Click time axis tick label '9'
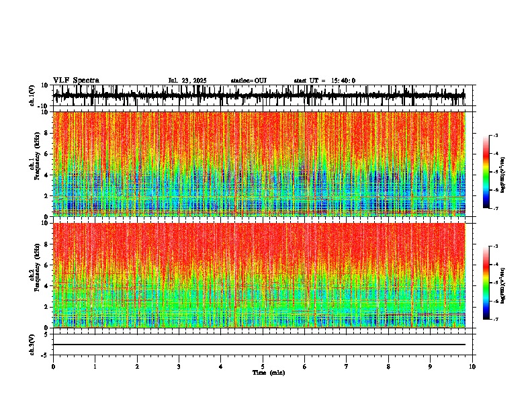Viewport: 532px width, 411px height. pos(430,367)
